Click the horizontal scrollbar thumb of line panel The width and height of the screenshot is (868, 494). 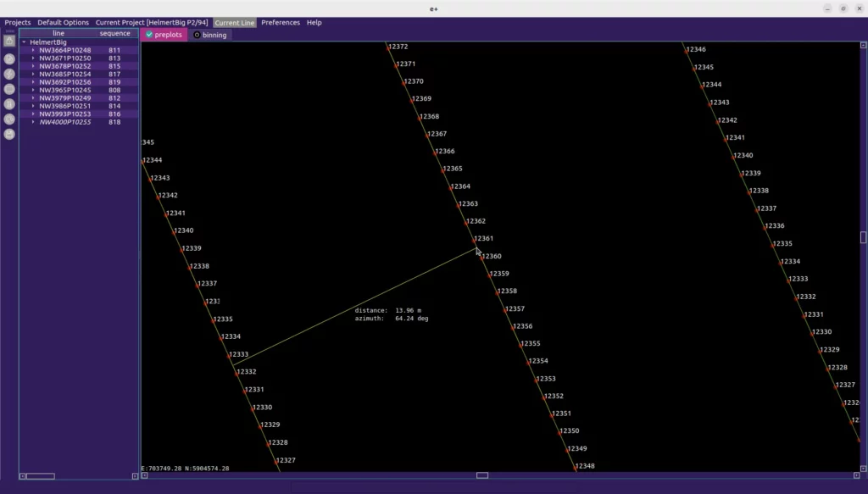pyautogui.click(x=41, y=475)
